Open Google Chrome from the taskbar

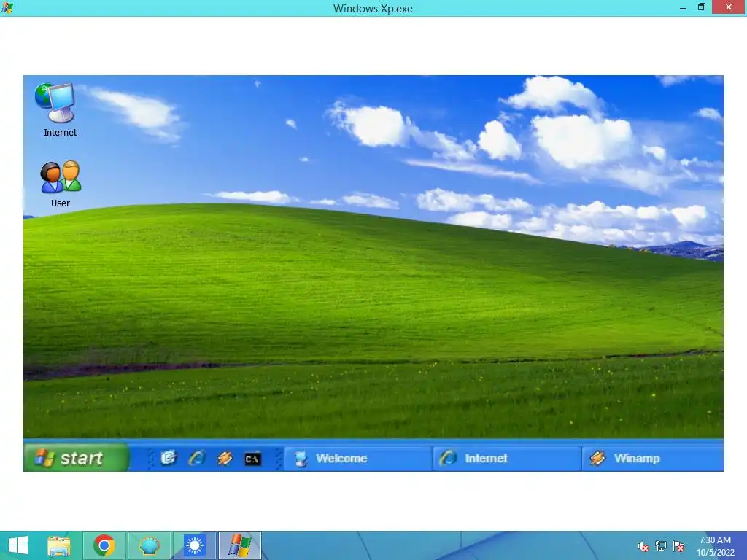(x=104, y=545)
